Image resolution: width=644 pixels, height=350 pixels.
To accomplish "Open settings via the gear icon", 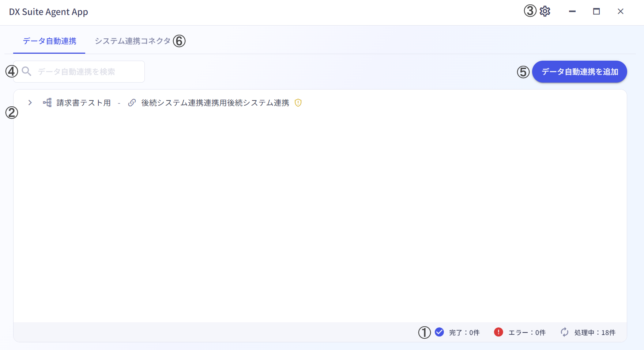I will pyautogui.click(x=545, y=11).
